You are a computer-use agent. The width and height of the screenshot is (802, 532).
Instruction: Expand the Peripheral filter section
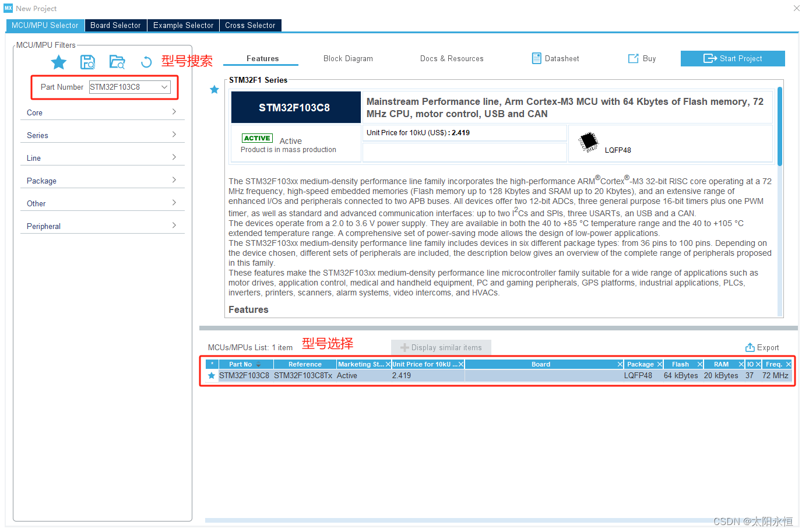point(102,226)
